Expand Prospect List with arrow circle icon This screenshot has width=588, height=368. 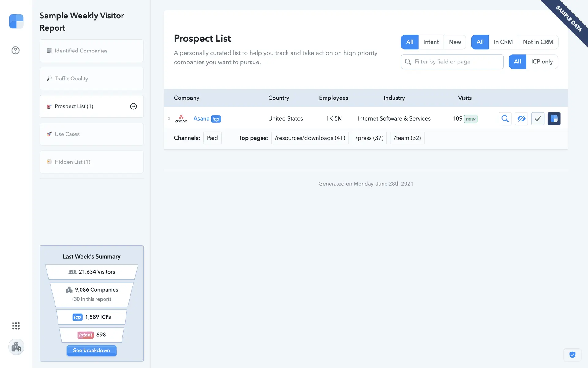(134, 106)
